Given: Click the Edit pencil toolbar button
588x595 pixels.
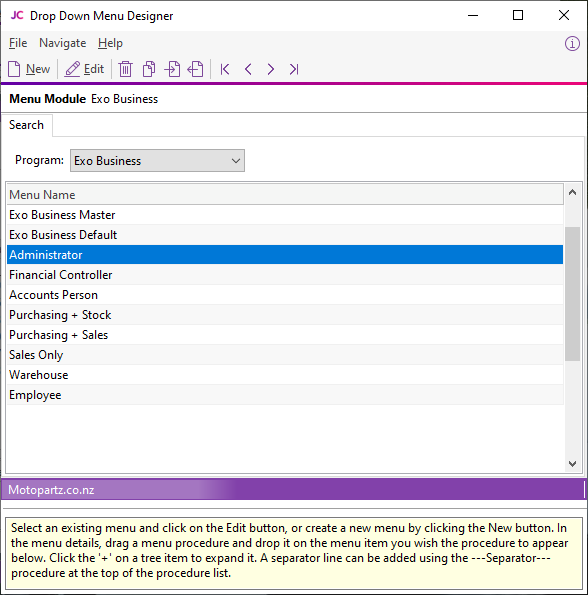Looking at the screenshot, I should [x=84, y=69].
